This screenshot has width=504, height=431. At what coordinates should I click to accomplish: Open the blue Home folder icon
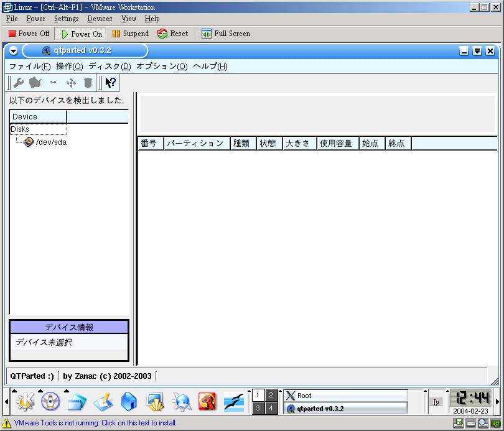point(129,402)
